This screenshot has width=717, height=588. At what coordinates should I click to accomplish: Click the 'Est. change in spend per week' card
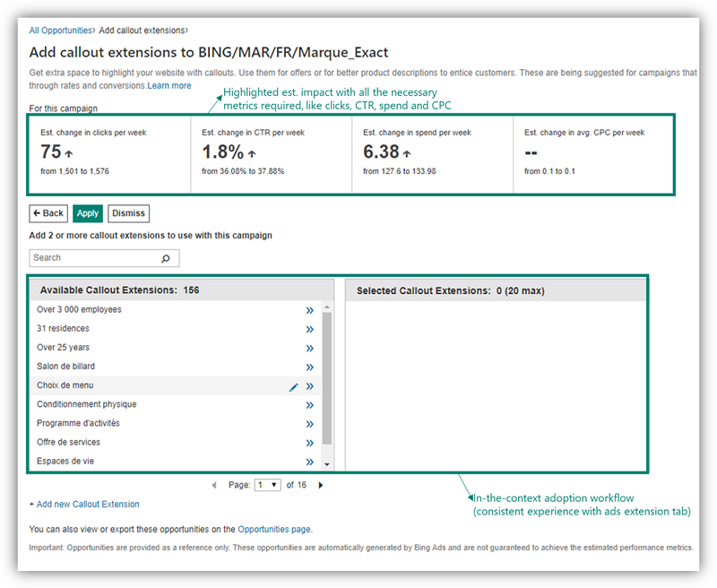(433, 154)
